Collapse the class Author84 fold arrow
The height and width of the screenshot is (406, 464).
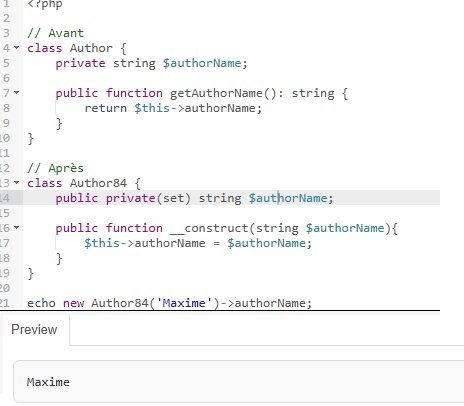tap(17, 183)
